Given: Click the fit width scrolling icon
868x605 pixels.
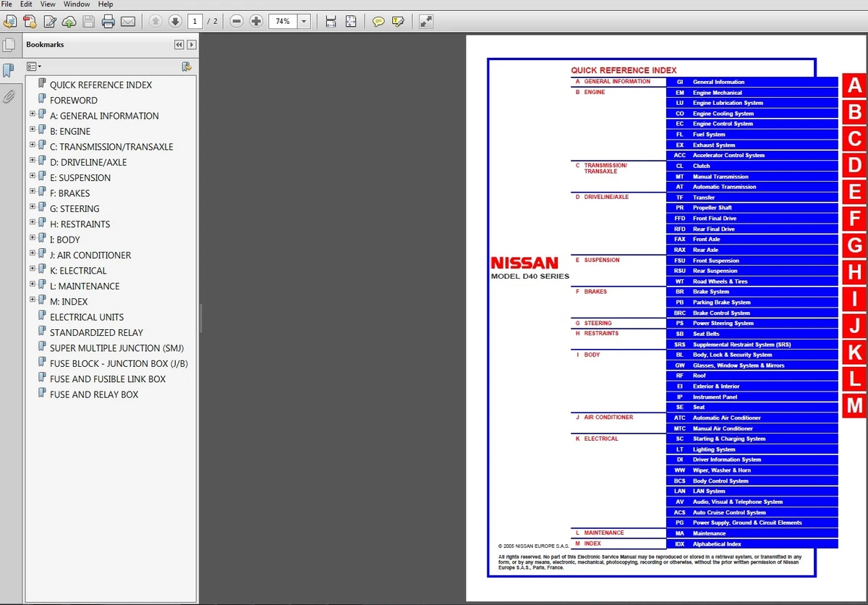Looking at the screenshot, I should (x=331, y=22).
